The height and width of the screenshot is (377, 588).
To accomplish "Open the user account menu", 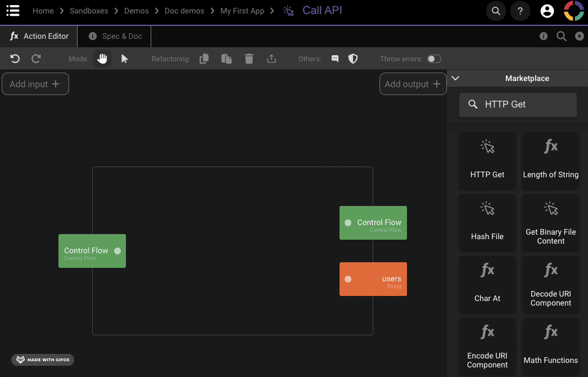I will [546, 11].
